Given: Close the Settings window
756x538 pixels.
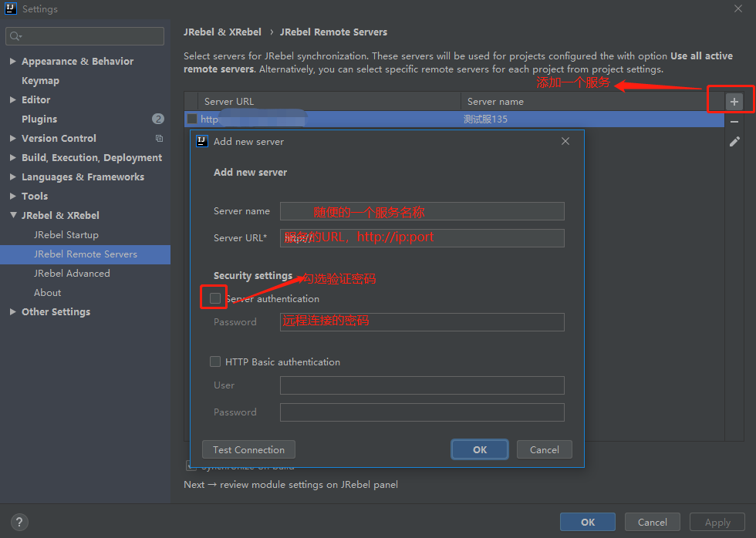Looking at the screenshot, I should click(x=738, y=8).
